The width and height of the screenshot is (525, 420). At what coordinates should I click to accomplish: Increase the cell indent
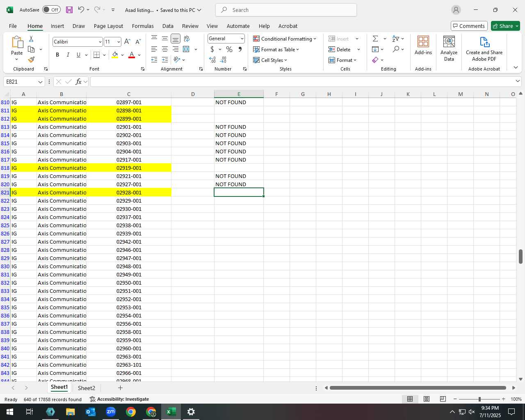(165, 60)
